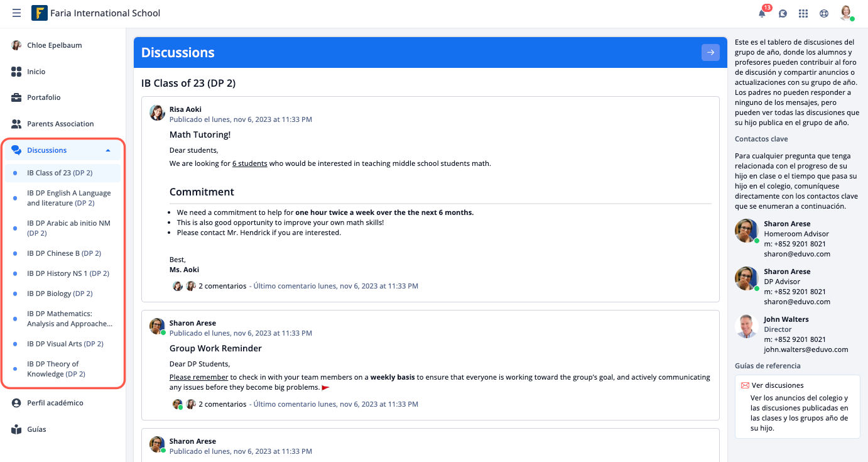The width and height of the screenshot is (868, 462).
Task: Click the '6 students' underlined link
Action: [249, 163]
